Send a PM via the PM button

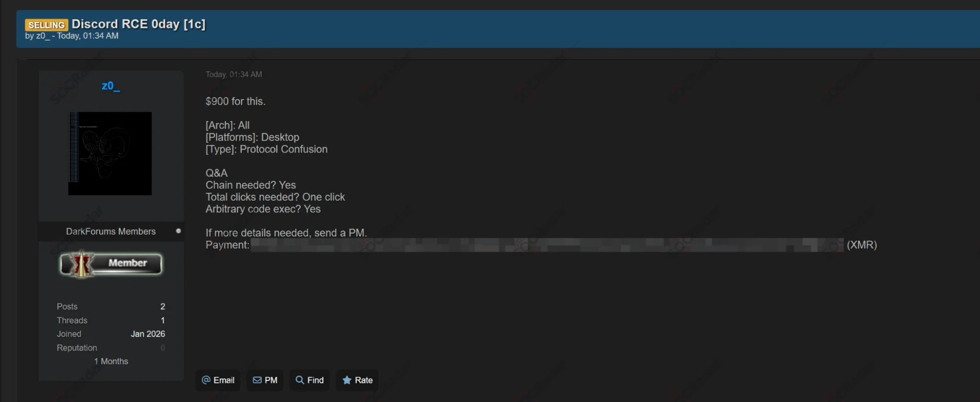[265, 380]
